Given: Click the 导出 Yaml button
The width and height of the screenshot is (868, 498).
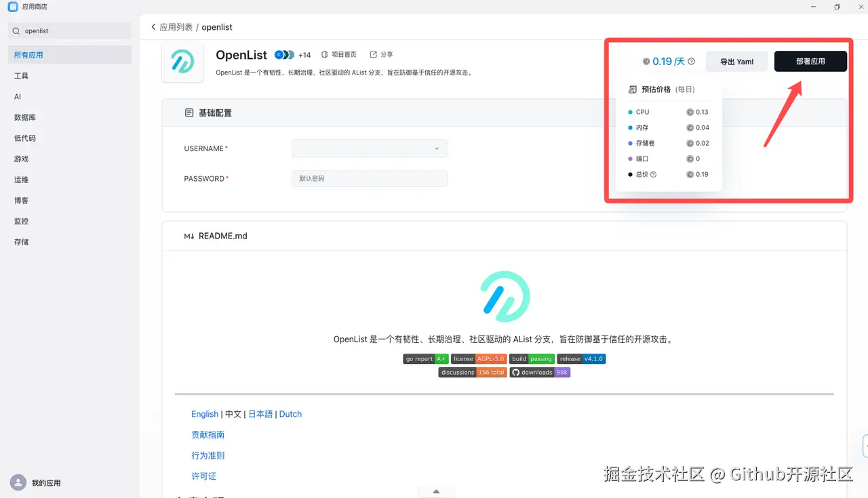Looking at the screenshot, I should (x=736, y=62).
